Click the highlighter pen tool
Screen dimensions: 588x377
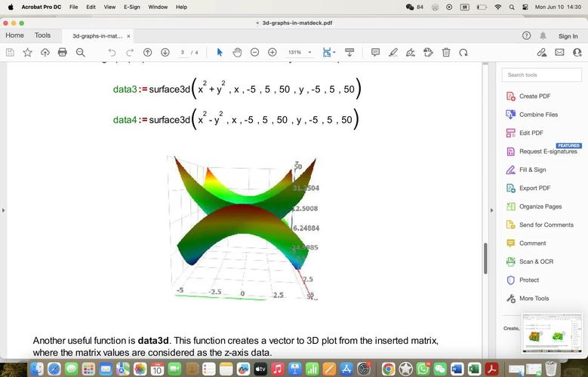(393, 52)
